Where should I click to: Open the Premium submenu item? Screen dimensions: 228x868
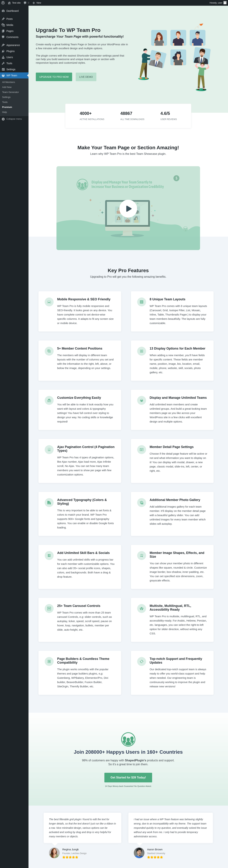(x=7, y=107)
